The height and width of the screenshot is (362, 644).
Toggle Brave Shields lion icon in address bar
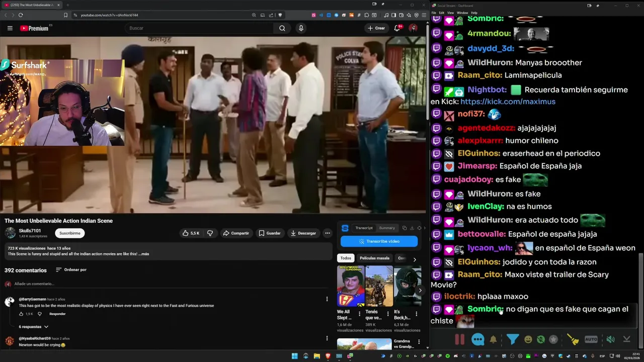[x=280, y=15]
